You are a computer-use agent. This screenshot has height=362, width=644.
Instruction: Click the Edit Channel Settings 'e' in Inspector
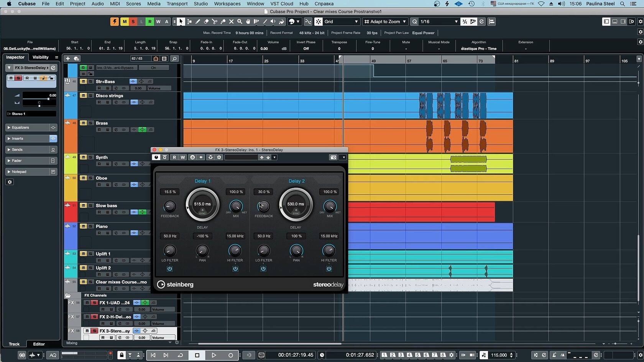[53, 68]
